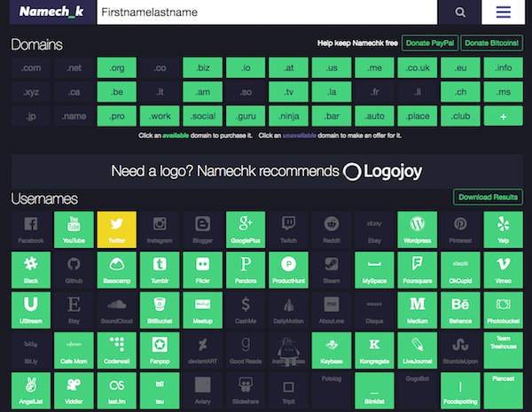
Task: Click the Wordpress username tile
Action: 418,229
